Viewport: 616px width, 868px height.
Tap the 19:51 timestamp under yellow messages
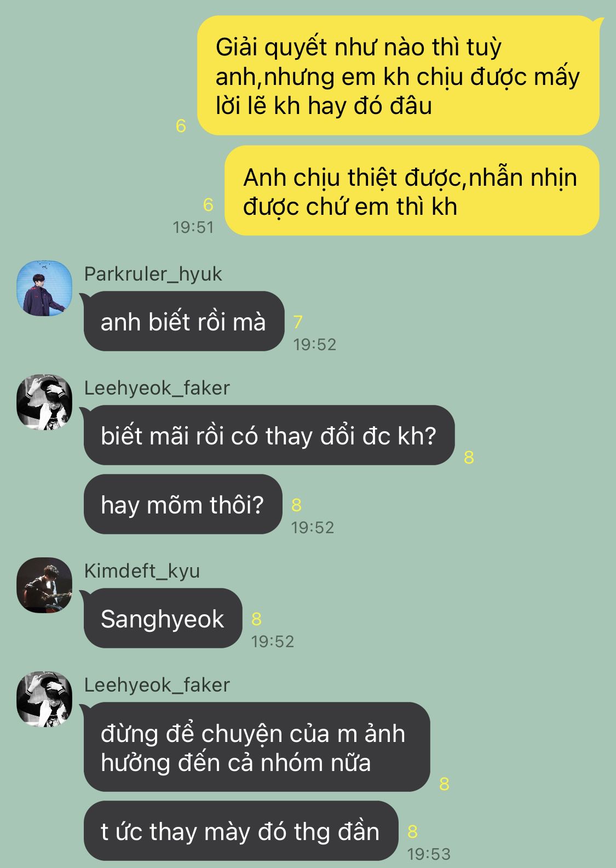point(193,227)
